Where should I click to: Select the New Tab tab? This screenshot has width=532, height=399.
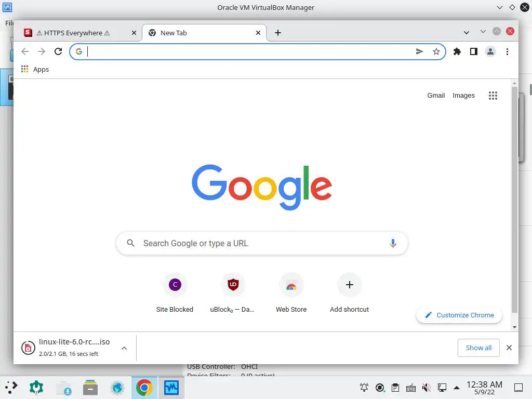click(204, 33)
